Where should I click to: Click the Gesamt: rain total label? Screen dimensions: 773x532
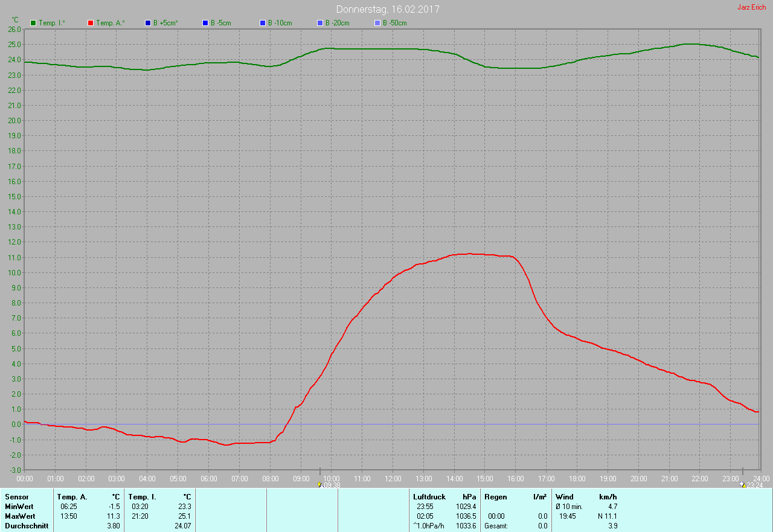pos(496,526)
